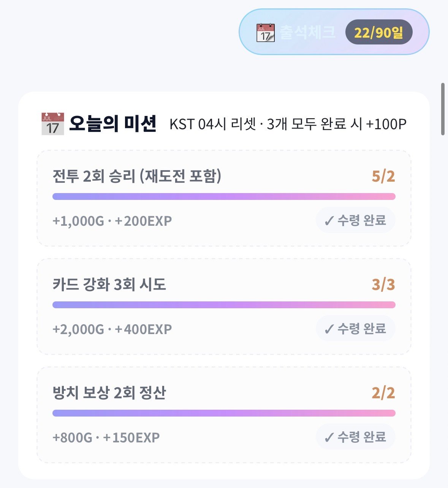Click the vertical scrollbar thumb
The height and width of the screenshot is (488, 448).
(x=443, y=109)
